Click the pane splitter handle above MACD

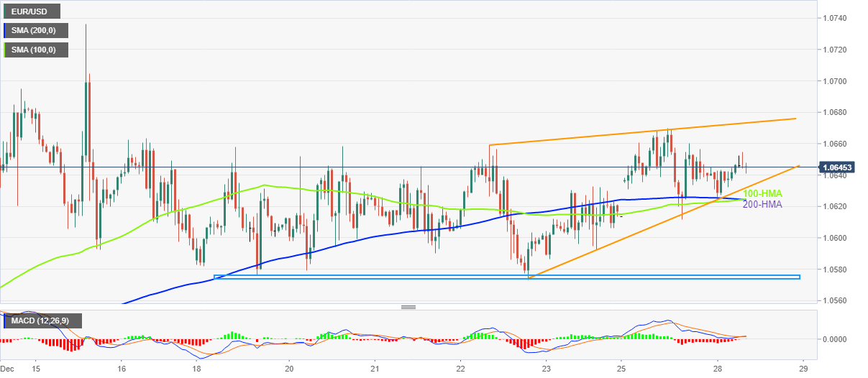[408, 307]
